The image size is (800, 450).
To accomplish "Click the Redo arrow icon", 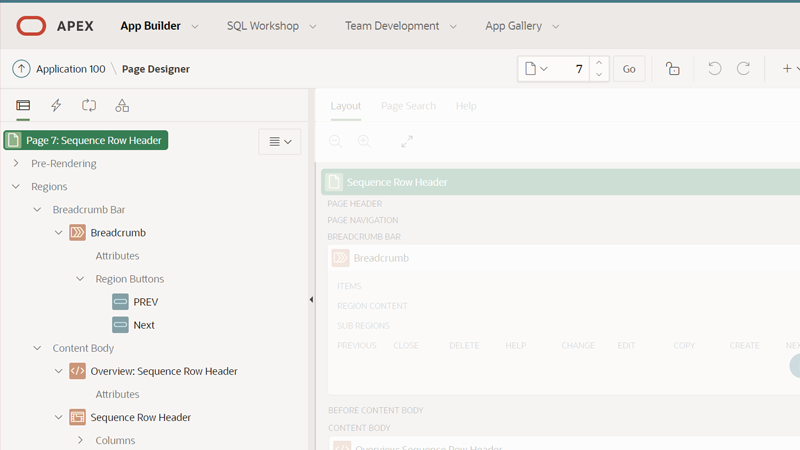I will click(x=743, y=69).
